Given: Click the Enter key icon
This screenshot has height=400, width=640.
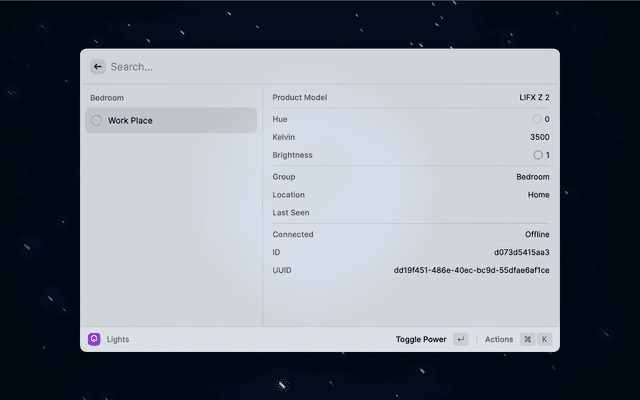Looking at the screenshot, I should click(x=460, y=339).
